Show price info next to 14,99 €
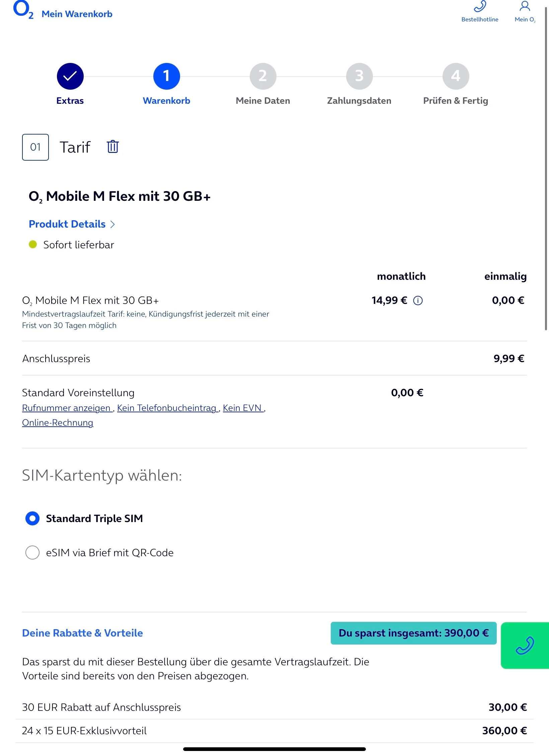 coord(418,301)
